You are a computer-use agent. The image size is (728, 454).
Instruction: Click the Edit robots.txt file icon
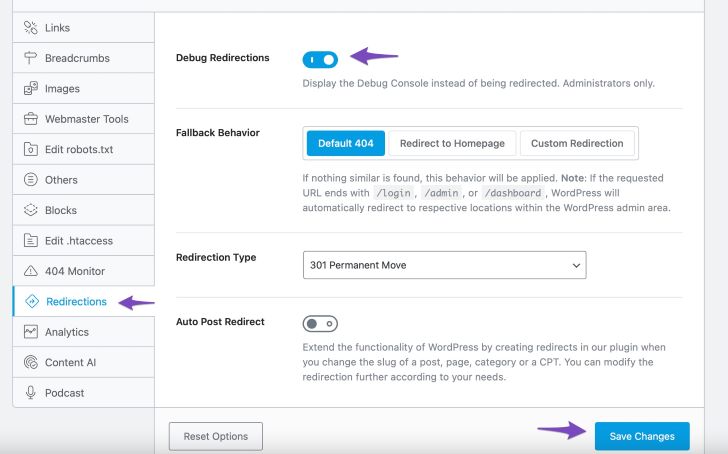click(x=30, y=150)
